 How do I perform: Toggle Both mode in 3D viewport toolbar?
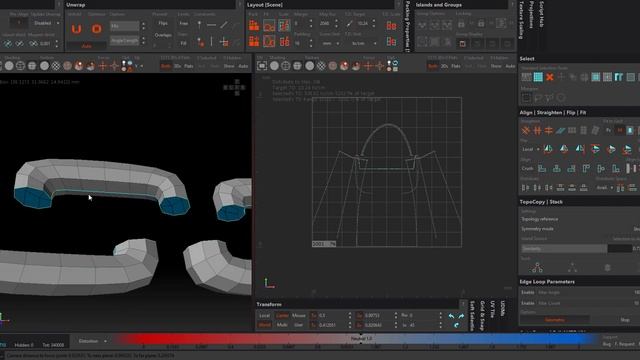coord(166,66)
